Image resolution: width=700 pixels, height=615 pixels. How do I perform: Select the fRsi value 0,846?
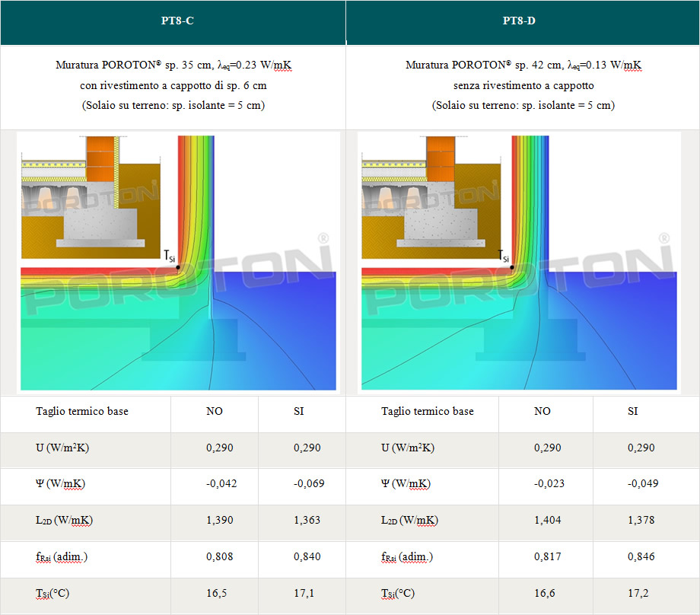(641, 557)
